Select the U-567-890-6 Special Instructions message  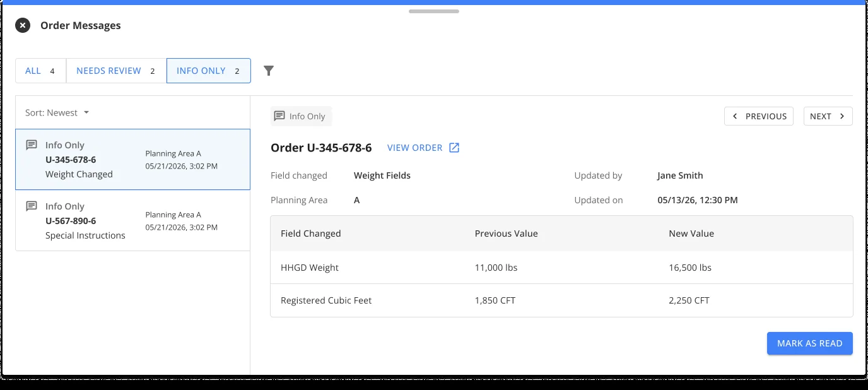click(133, 221)
